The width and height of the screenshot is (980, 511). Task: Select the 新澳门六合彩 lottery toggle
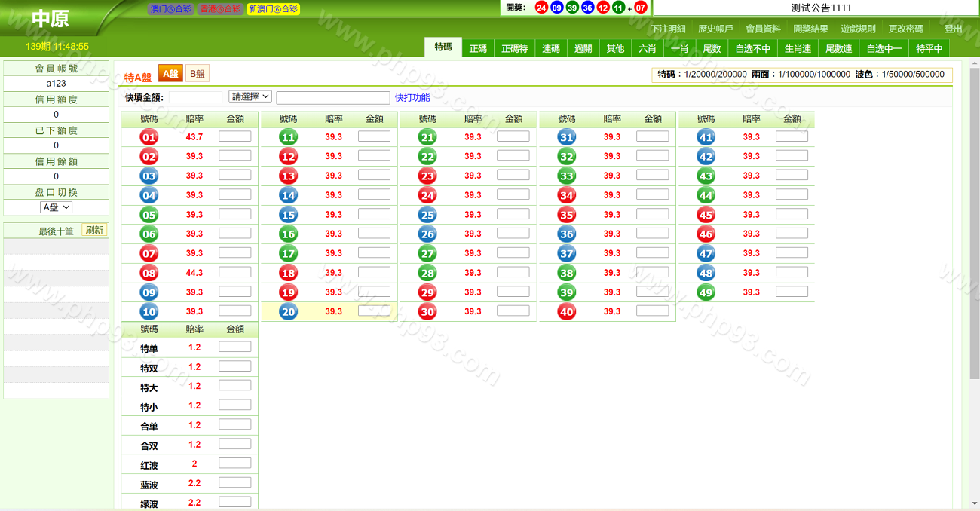point(273,9)
